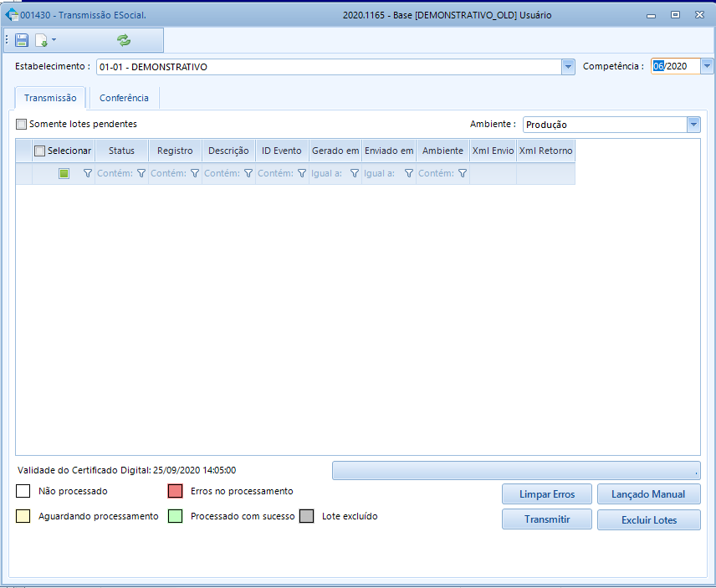Click the Ambiente filter Contém field
The height and width of the screenshot is (588, 716).
click(437, 173)
